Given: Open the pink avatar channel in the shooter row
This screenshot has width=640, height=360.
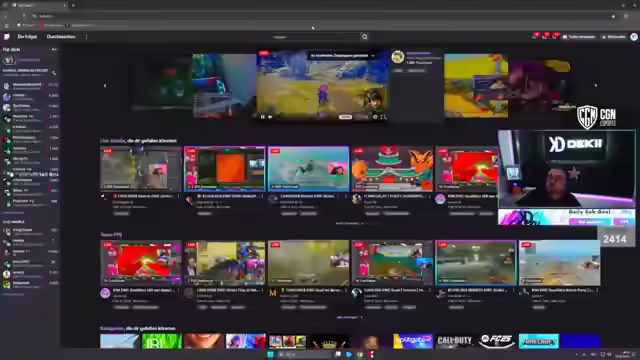Looking at the screenshot, I should pos(105,293).
